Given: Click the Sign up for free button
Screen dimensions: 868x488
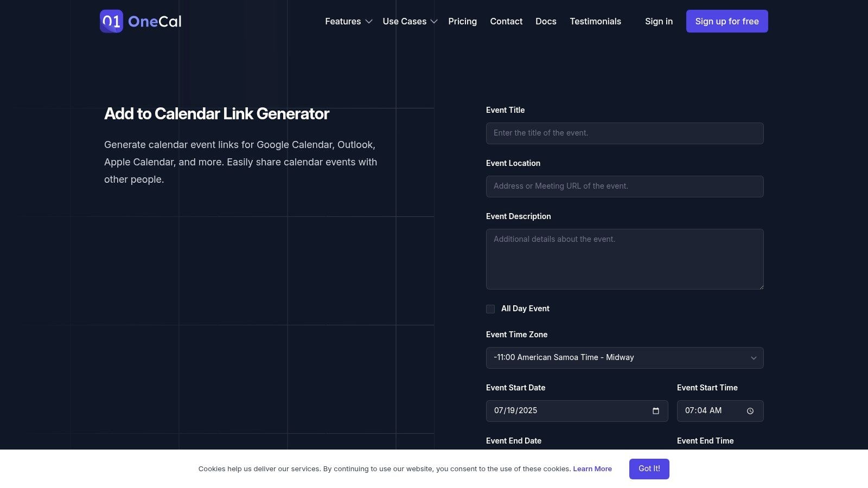Looking at the screenshot, I should coord(726,21).
